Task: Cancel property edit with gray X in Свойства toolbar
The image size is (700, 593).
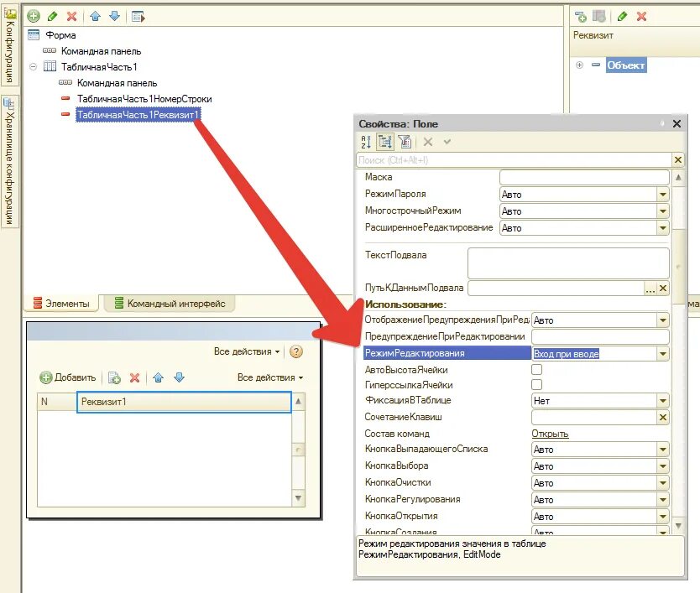Action: click(x=428, y=143)
